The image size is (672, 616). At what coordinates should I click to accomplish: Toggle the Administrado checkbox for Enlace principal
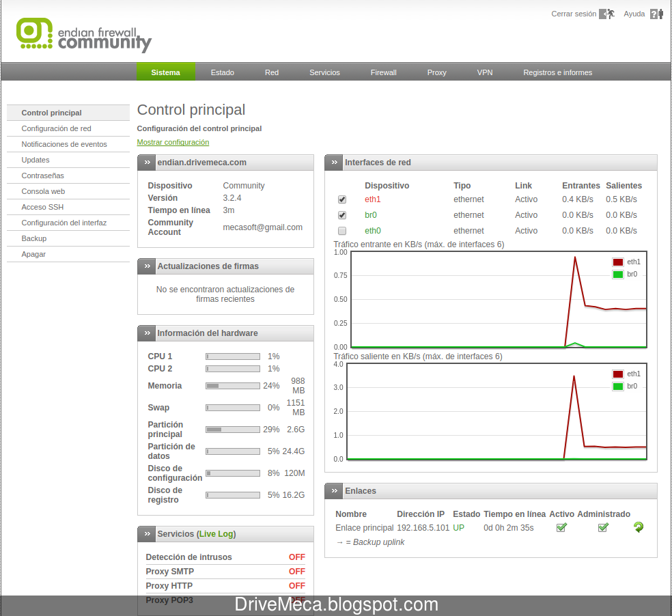[x=603, y=527]
